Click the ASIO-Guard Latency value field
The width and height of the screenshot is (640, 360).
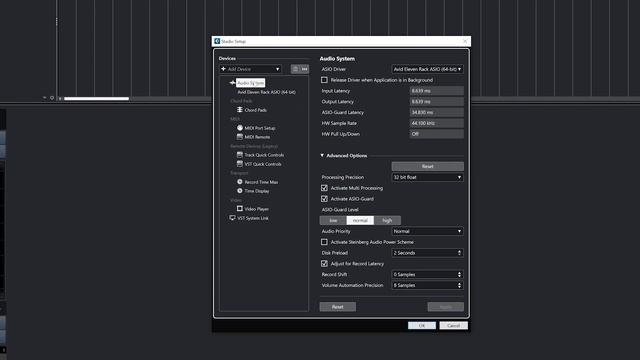click(436, 112)
